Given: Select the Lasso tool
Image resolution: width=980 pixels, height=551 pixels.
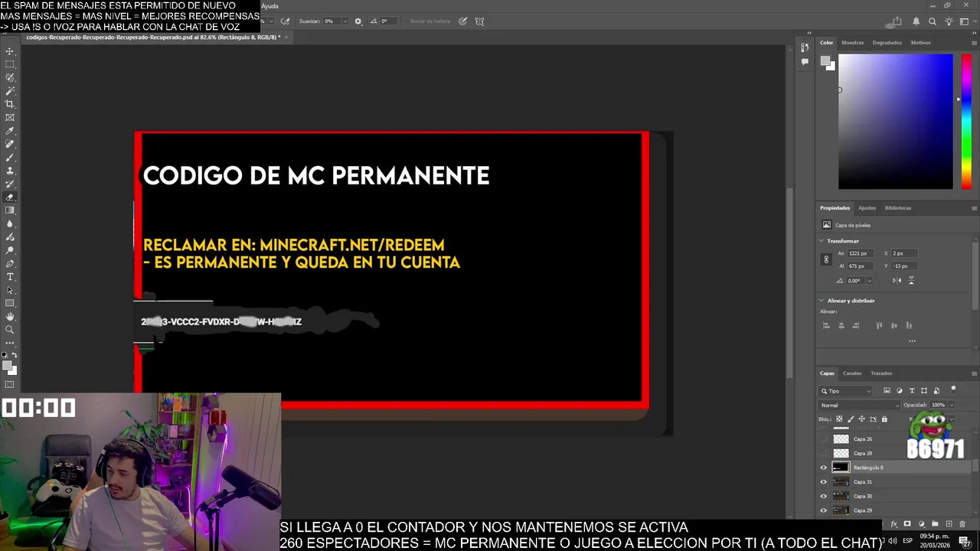Looking at the screenshot, I should coord(10,77).
